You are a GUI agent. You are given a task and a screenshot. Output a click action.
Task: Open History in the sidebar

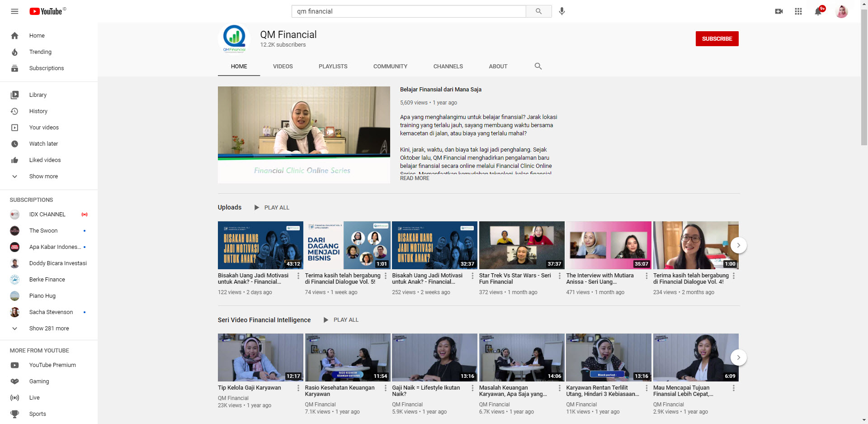coord(49,111)
